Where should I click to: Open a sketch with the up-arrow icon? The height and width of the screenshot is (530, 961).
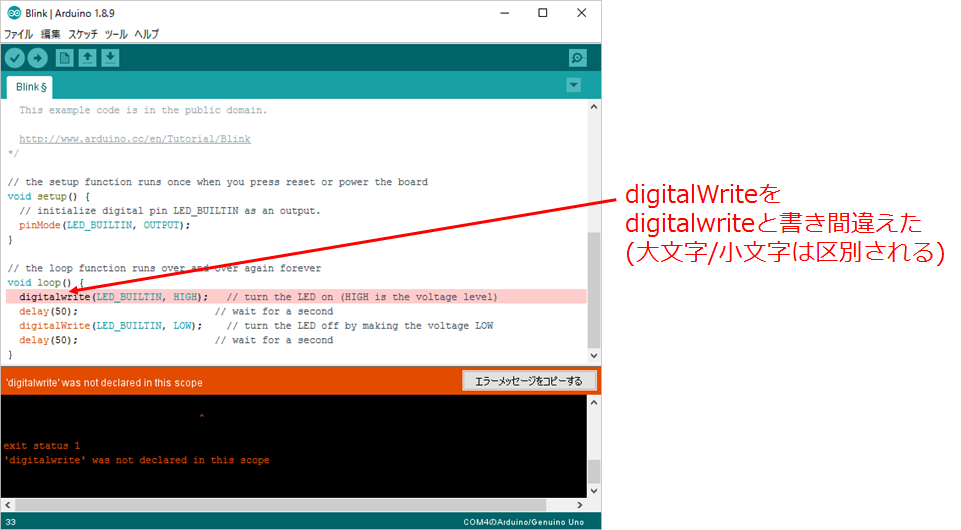tap(88, 58)
